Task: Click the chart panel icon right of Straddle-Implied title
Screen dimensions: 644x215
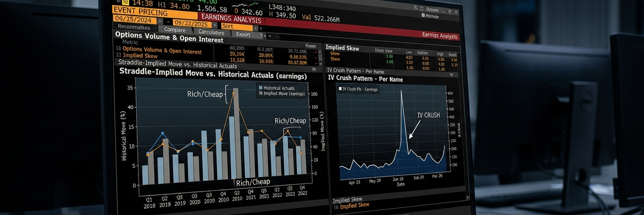Action: pos(314,70)
